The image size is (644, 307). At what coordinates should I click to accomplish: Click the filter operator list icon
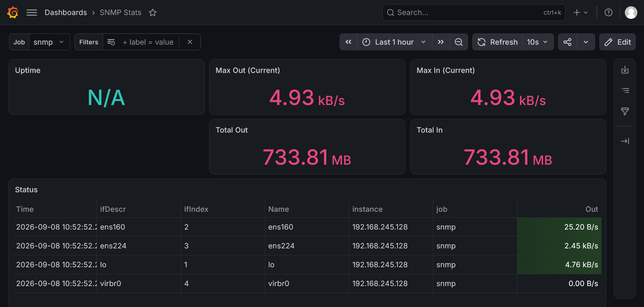pos(111,42)
